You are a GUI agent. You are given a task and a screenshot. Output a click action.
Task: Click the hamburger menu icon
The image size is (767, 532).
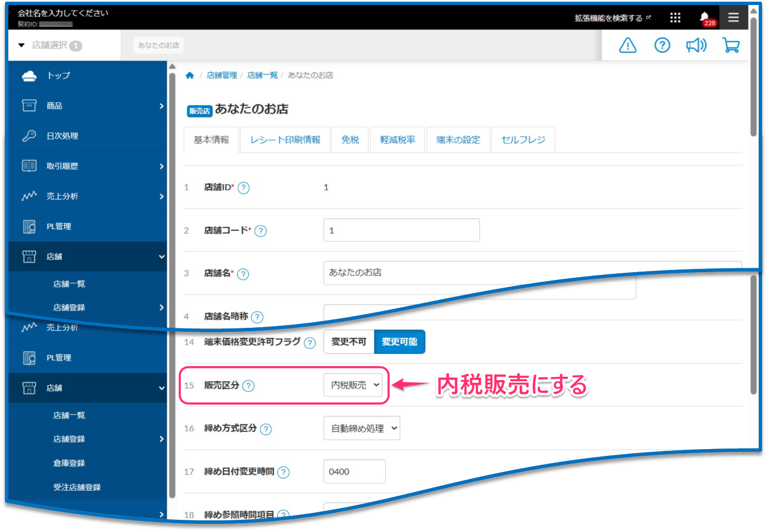tap(733, 18)
